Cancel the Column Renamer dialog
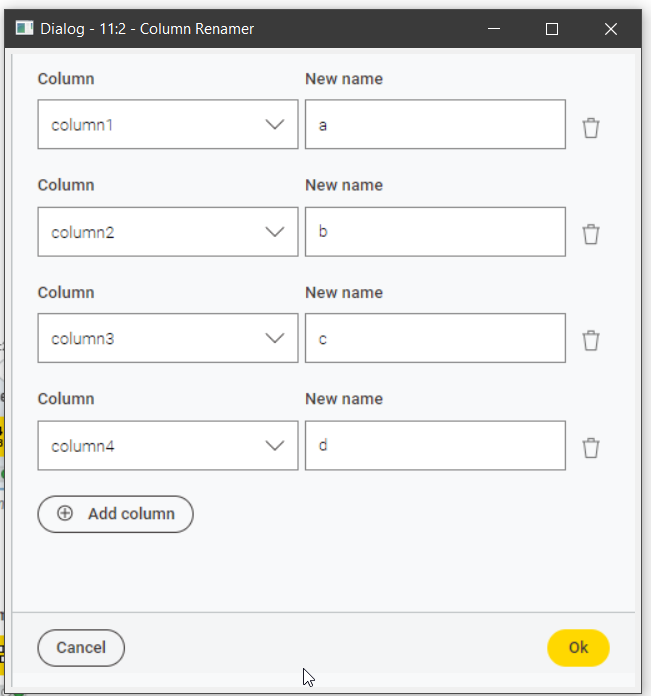The image size is (651, 696). (81, 648)
